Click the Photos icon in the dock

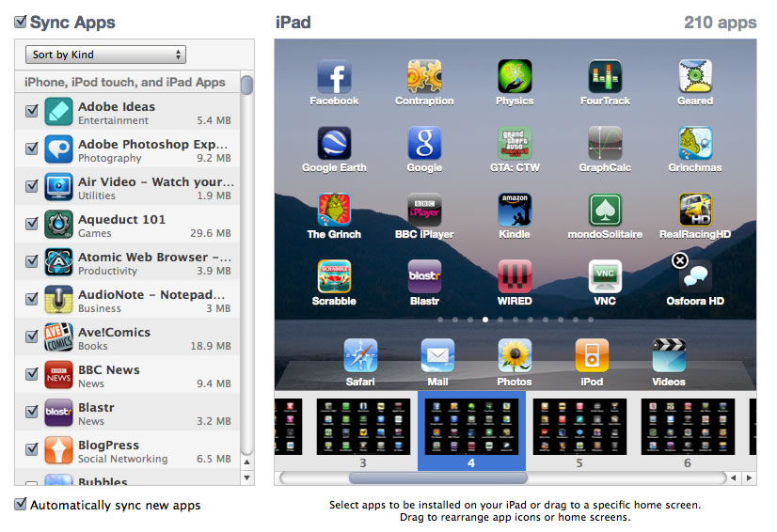pos(515,355)
